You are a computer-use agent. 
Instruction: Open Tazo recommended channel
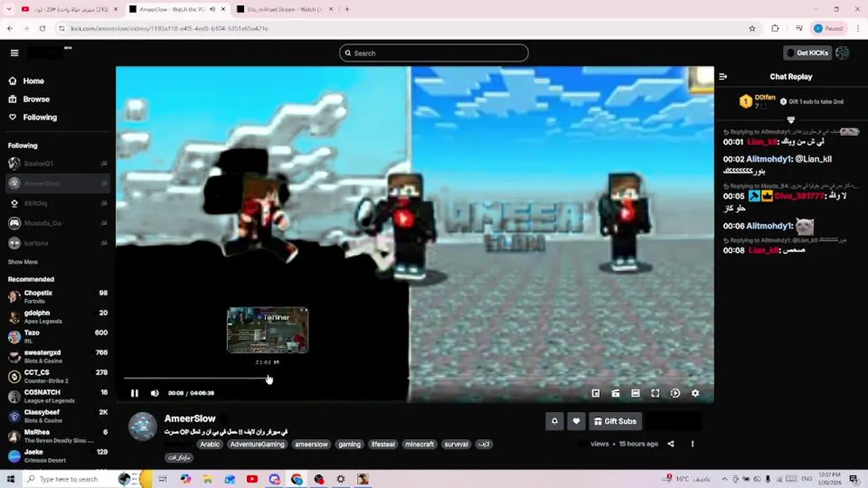[58, 337]
